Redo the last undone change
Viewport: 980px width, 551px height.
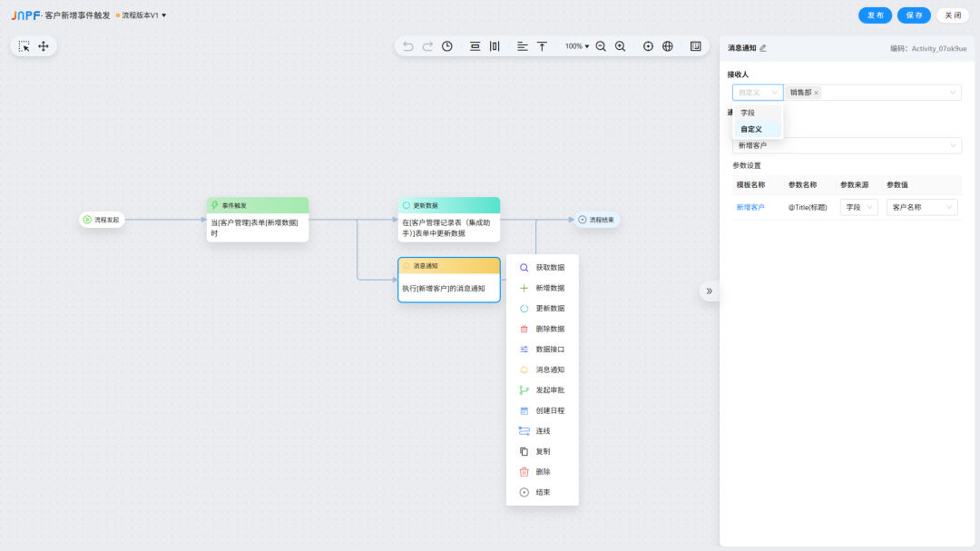pyautogui.click(x=427, y=46)
